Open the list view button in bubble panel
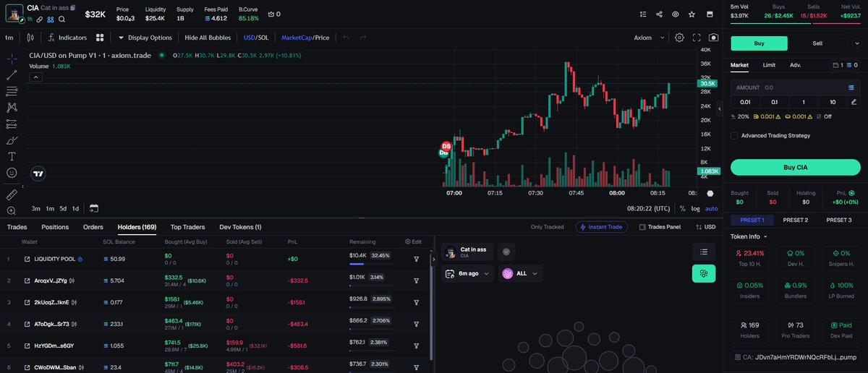Viewport: 868px width, 373px height. point(703,251)
